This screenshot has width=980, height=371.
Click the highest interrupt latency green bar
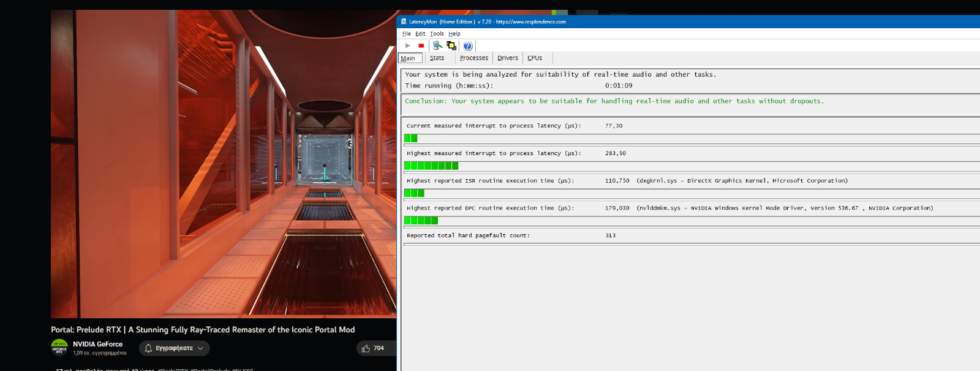click(431, 166)
